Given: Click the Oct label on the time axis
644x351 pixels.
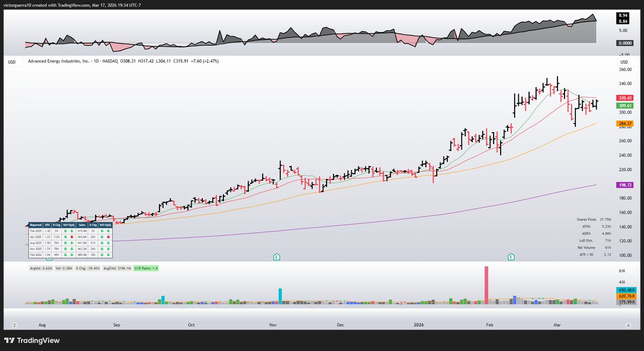Looking at the screenshot, I should (x=191, y=325).
